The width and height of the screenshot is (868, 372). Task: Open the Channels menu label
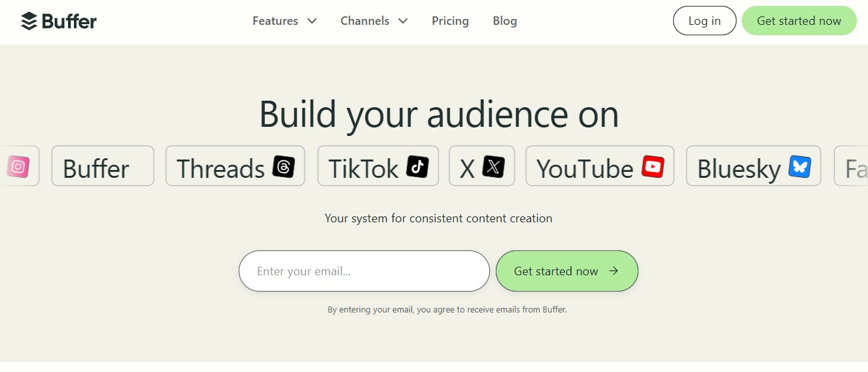[x=365, y=21]
